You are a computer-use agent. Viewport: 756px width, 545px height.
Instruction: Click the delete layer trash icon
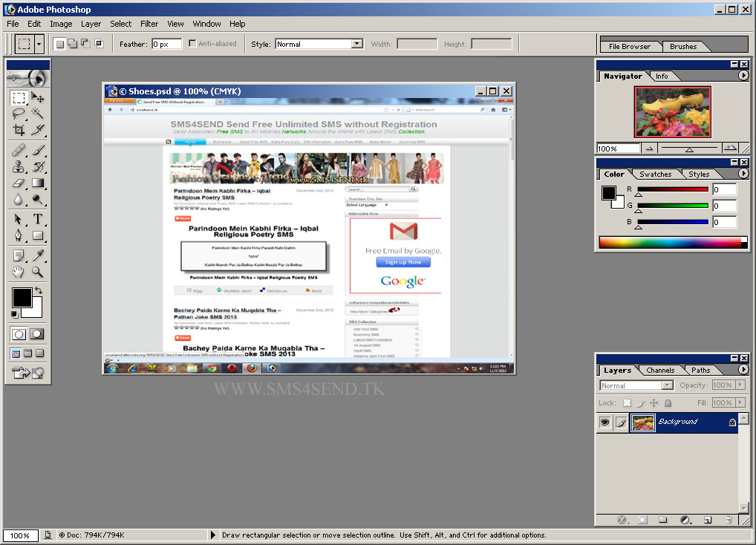[729, 520]
